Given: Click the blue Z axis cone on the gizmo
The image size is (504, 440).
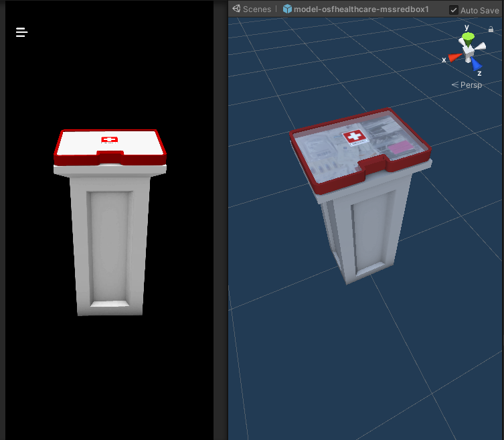Looking at the screenshot, I should click(x=476, y=64).
